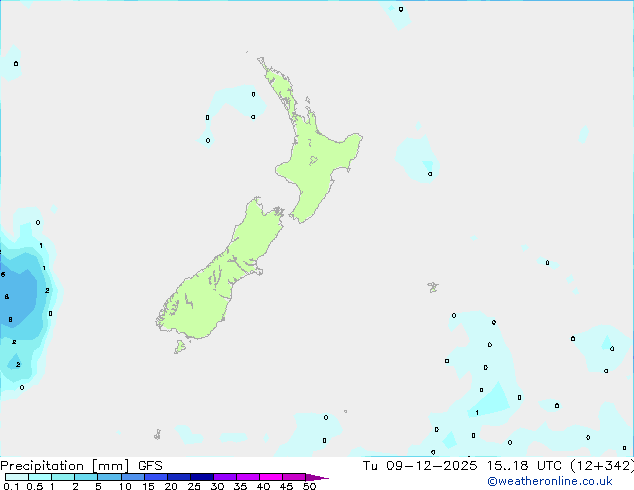Click Stewart Island south of South Island

(180, 346)
